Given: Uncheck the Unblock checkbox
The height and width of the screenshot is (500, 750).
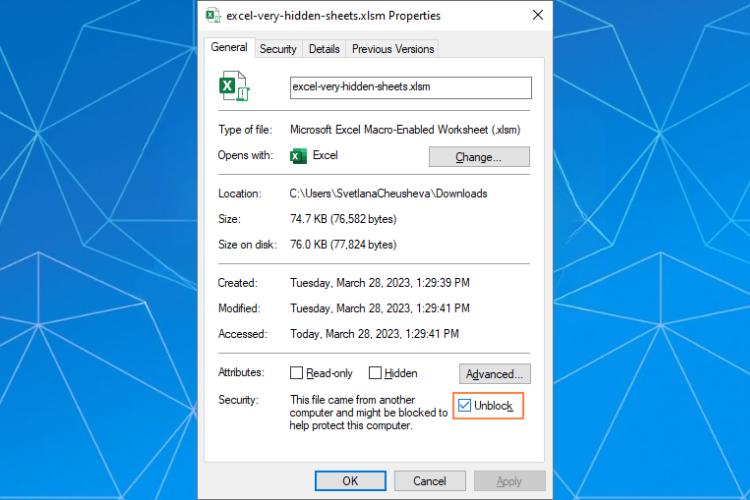Looking at the screenshot, I should 464,406.
